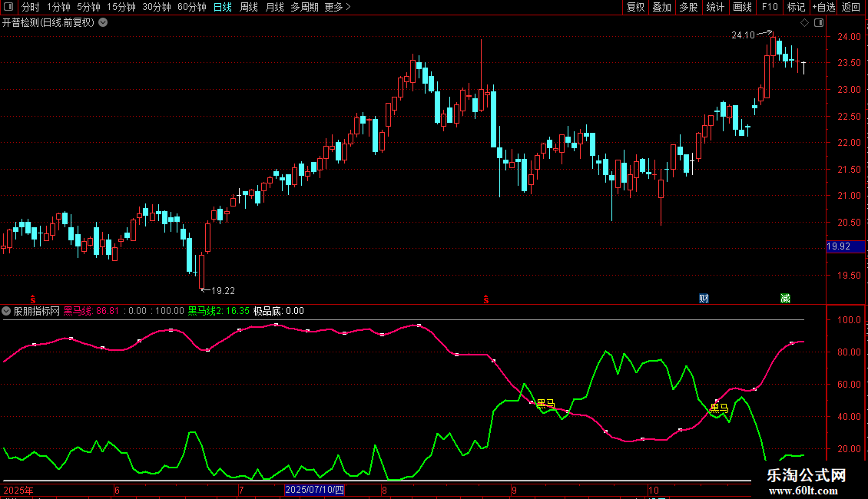This screenshot has width=868, height=499.
Task: Toggle the right sidebar panel icon
Action: (x=820, y=23)
